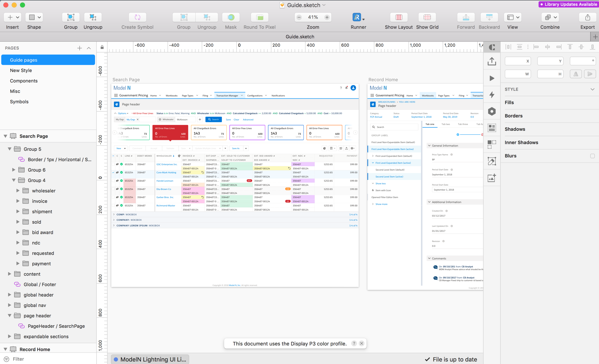
Task: Select the Global / Footer symbol layer
Action: pyautogui.click(x=40, y=284)
